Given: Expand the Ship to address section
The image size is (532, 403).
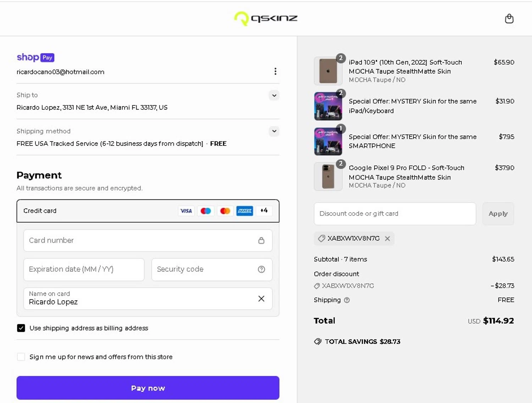Looking at the screenshot, I should pos(274,95).
